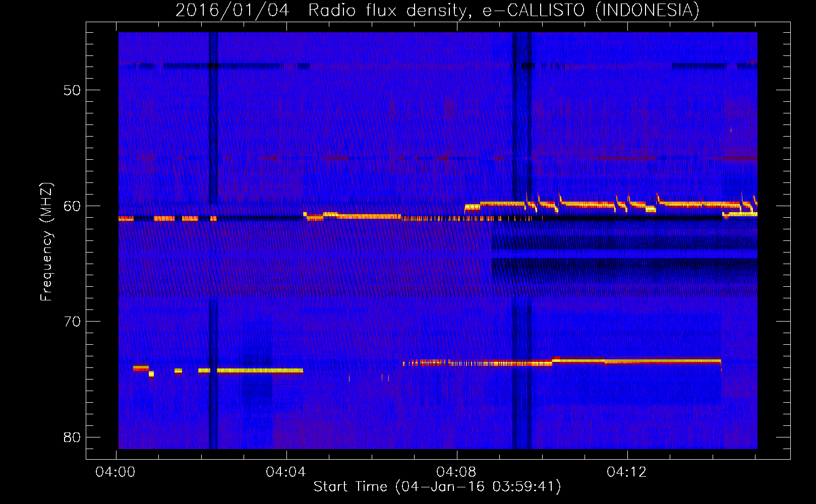This screenshot has width=816, height=504.
Task: Click the 'Frequency (MHZ)' y-axis label
Action: tap(46, 242)
